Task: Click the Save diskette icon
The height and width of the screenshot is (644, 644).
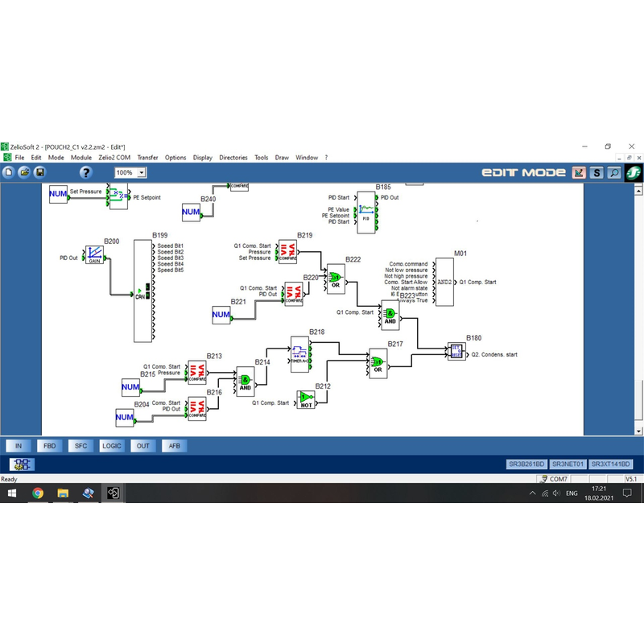Action: [x=40, y=172]
